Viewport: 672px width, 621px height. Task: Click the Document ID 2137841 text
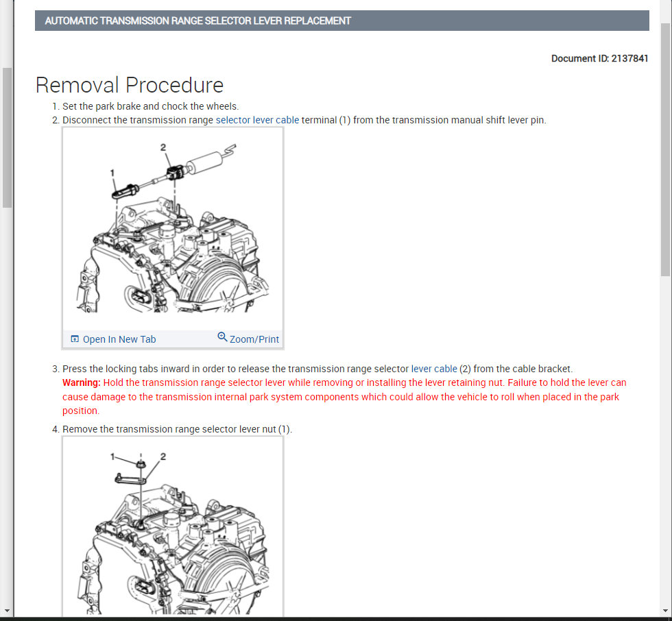click(599, 58)
